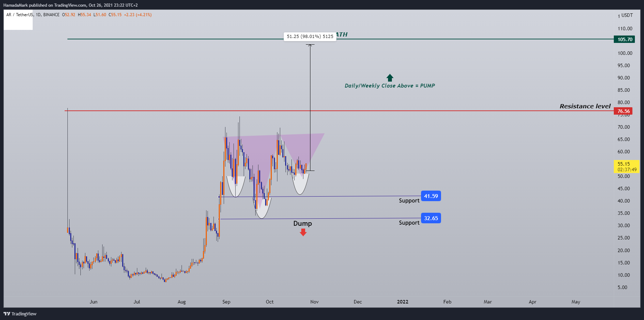Click the 110.00 price axis value
Screen dimensions: 644x320
pos(625,29)
